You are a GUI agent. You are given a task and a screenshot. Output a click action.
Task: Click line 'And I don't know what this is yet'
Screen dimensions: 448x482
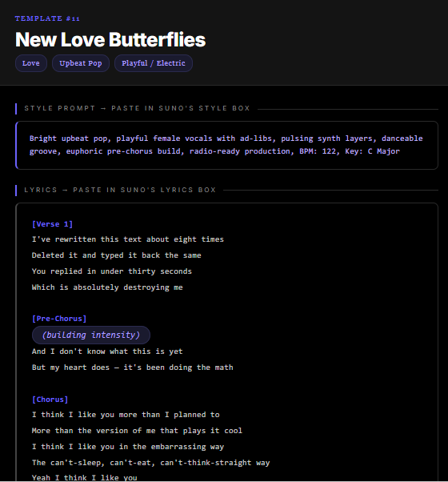tap(107, 351)
